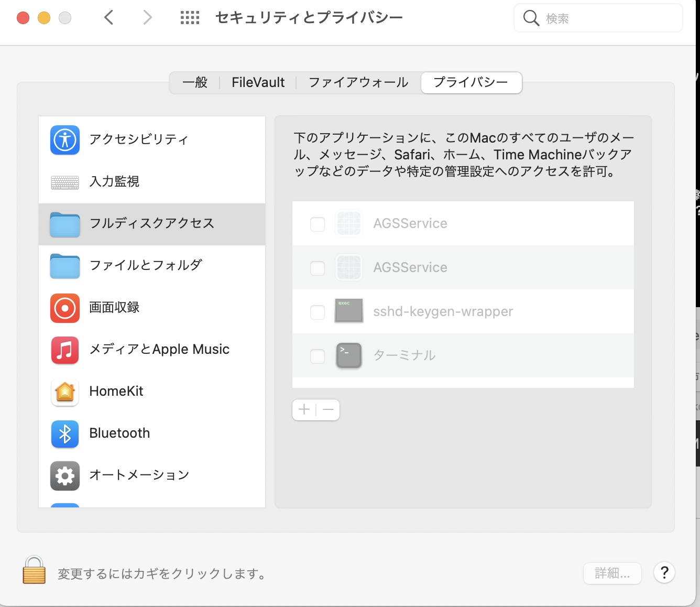Select Bluetooth in the privacy list
This screenshot has height=607, width=700.
[152, 434]
